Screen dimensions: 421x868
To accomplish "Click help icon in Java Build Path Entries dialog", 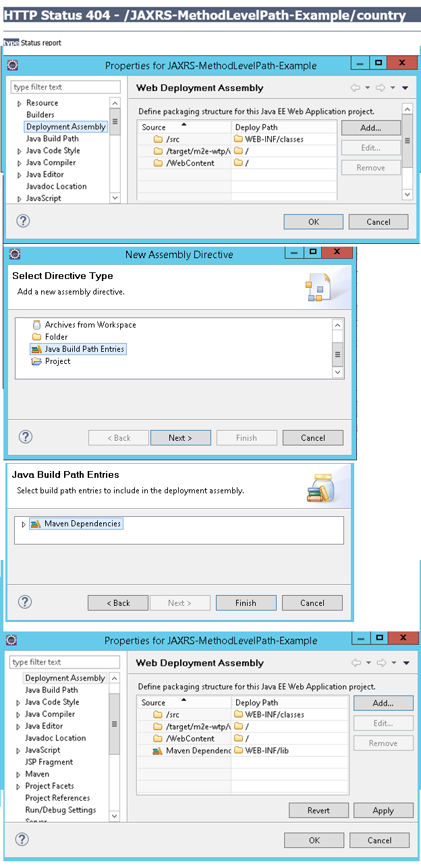I will (x=26, y=602).
